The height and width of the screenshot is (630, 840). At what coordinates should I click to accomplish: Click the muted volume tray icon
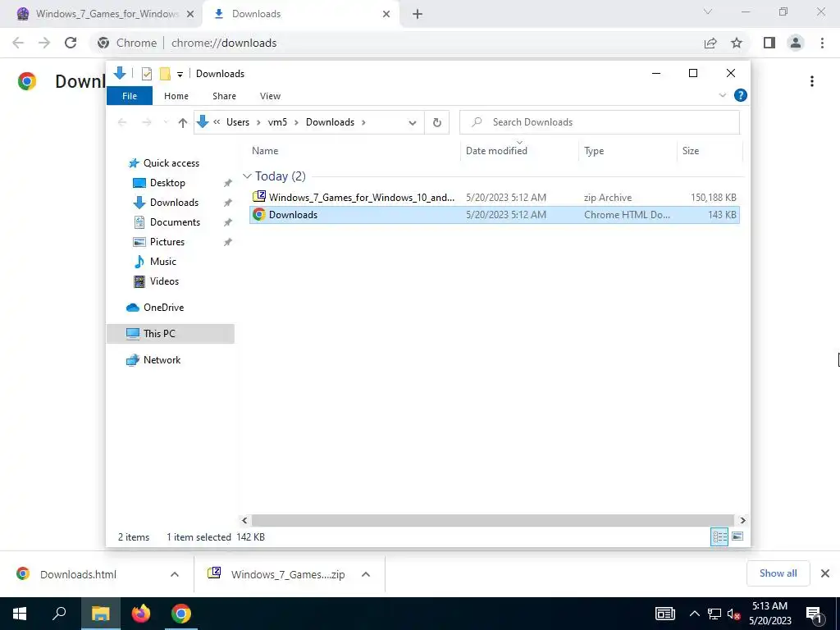pos(734,614)
